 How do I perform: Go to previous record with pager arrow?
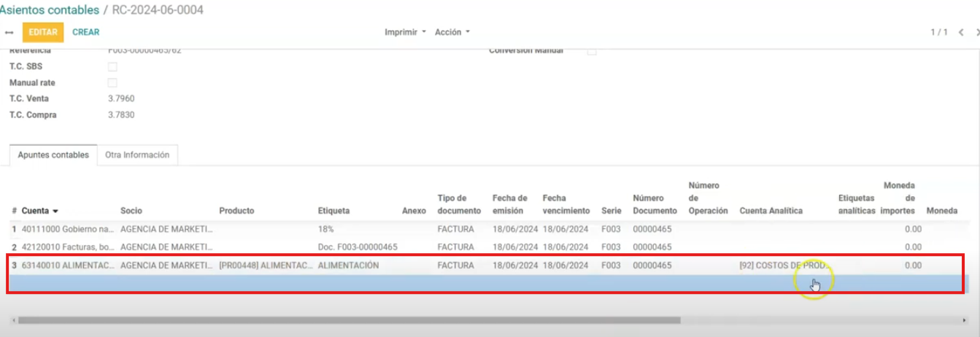point(961,33)
